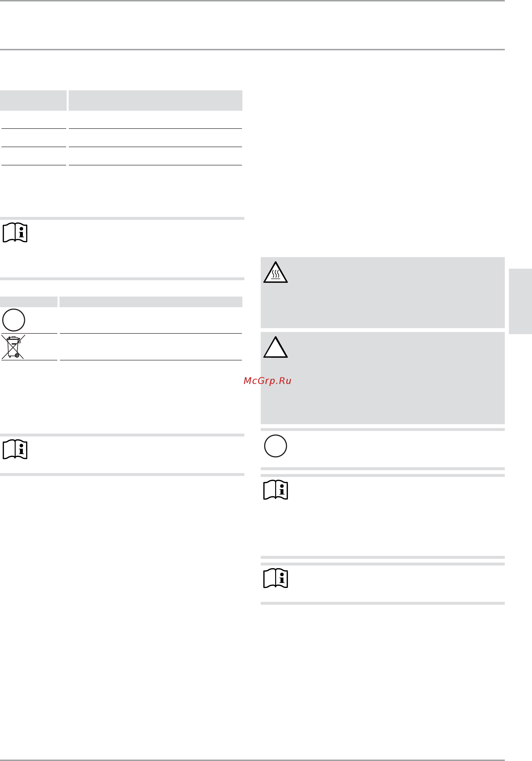
Task: Click the info book icon below the bin table
Action: point(15,449)
